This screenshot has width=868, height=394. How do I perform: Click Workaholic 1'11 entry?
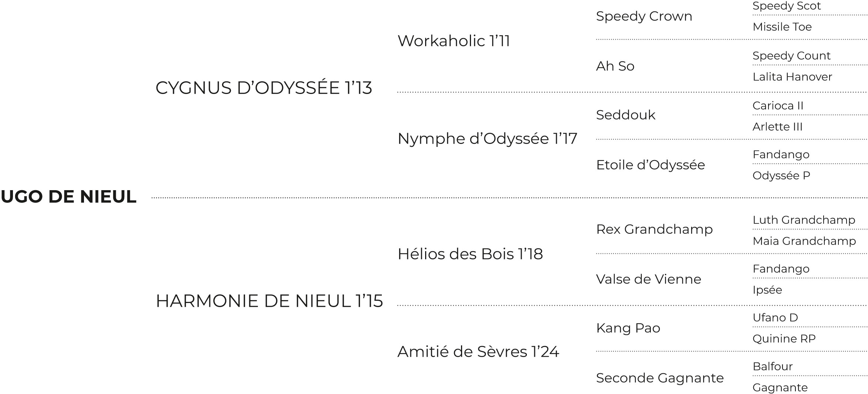coord(454,41)
